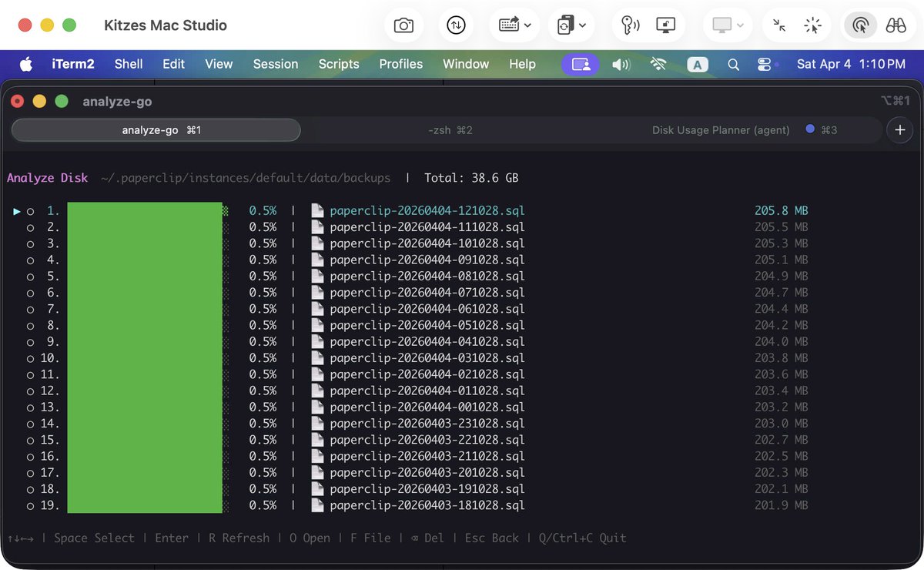Click the Total: 38.6 GB text
Viewport: 924px width, 570px height.
click(x=471, y=178)
